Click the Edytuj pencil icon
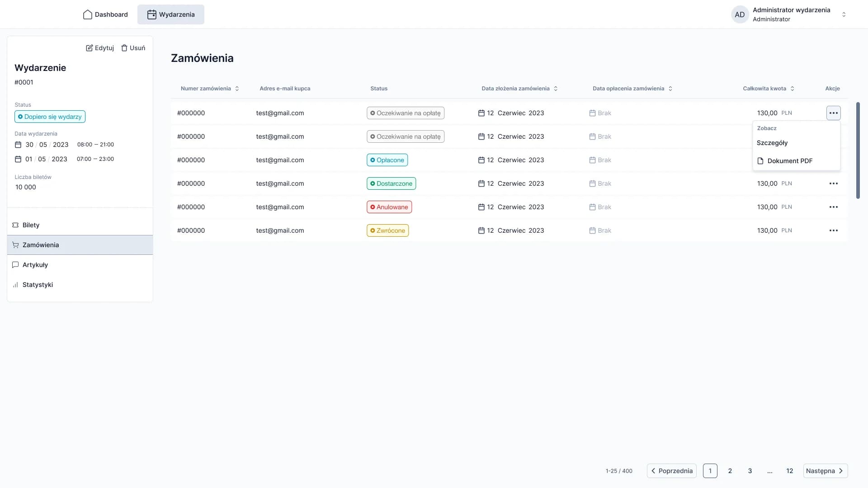Viewport: 868px width, 488px height. 90,48
